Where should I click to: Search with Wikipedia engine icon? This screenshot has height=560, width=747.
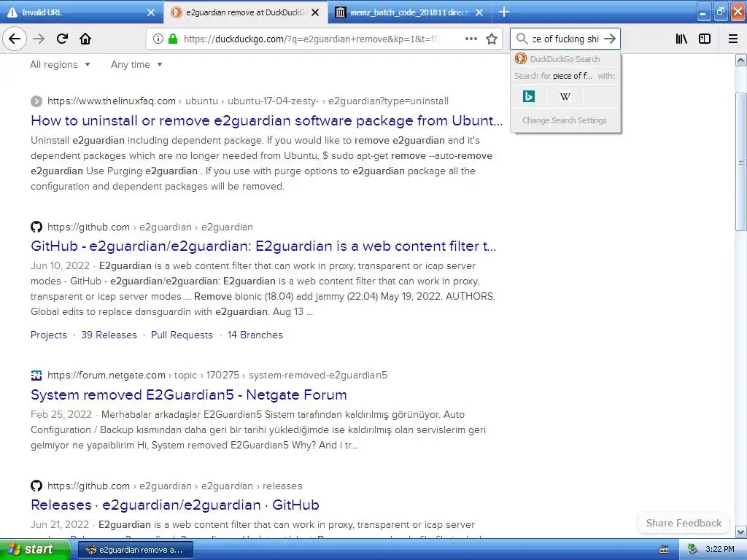click(565, 96)
